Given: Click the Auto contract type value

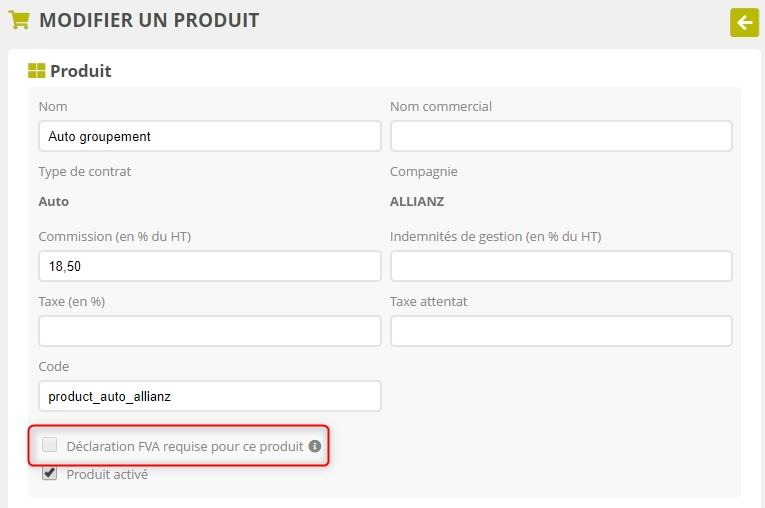Looking at the screenshot, I should tap(54, 201).
